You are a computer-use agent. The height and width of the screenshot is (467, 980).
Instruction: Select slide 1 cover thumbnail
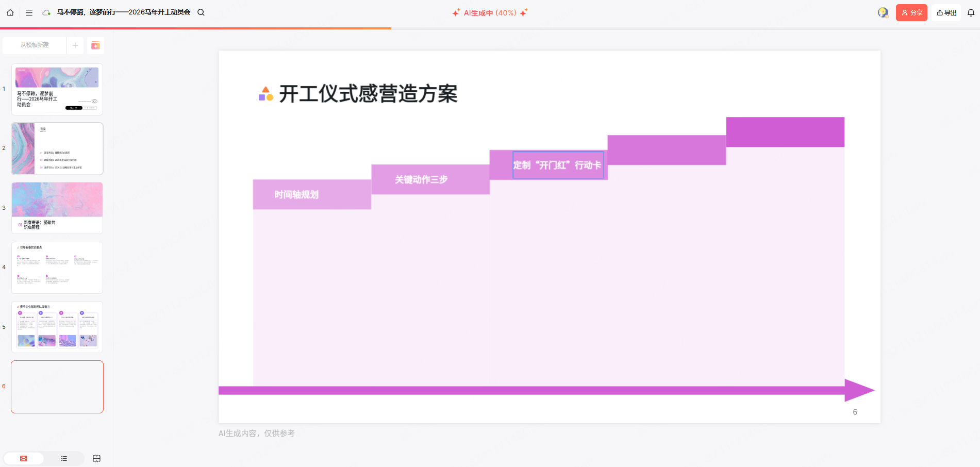[x=57, y=89]
